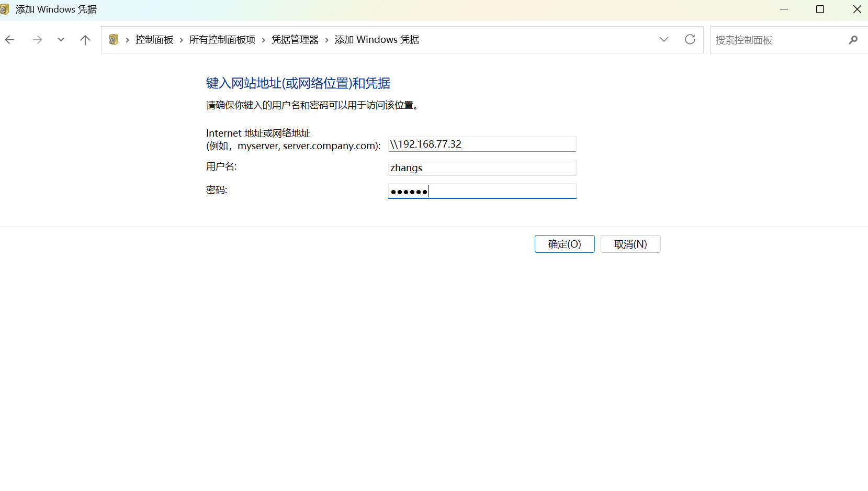Click the keys icon left of the window title
The width and height of the screenshot is (868, 491).
[x=5, y=9]
